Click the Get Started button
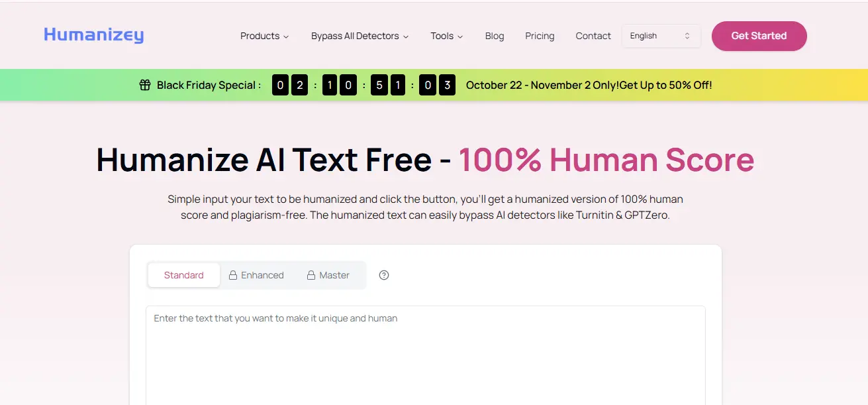The image size is (868, 405). pos(759,36)
